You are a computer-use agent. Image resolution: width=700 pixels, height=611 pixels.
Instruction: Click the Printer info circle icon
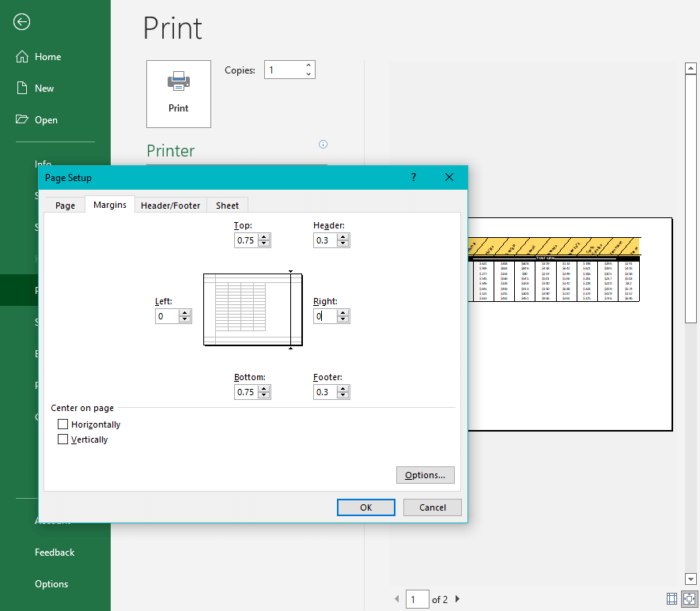pyautogui.click(x=323, y=144)
